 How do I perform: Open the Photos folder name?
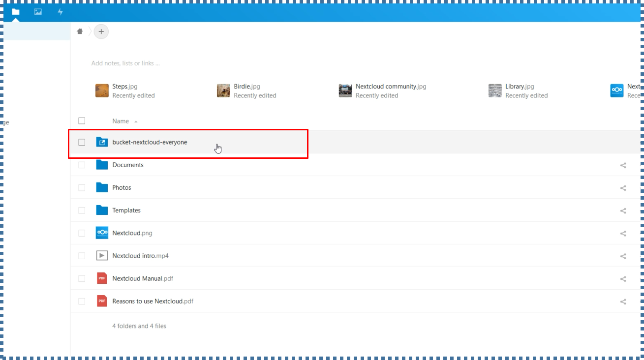pyautogui.click(x=122, y=187)
